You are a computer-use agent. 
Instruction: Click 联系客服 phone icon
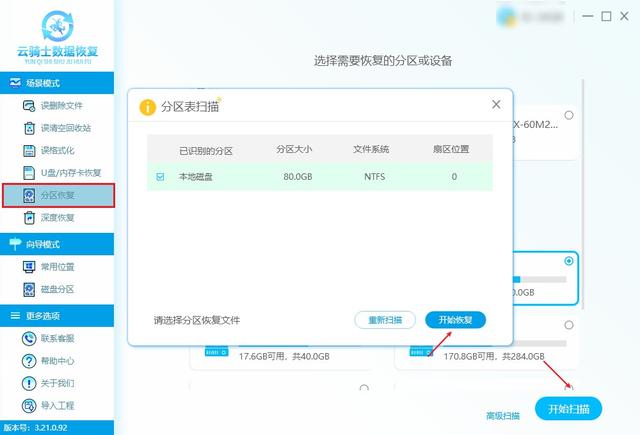[29, 338]
